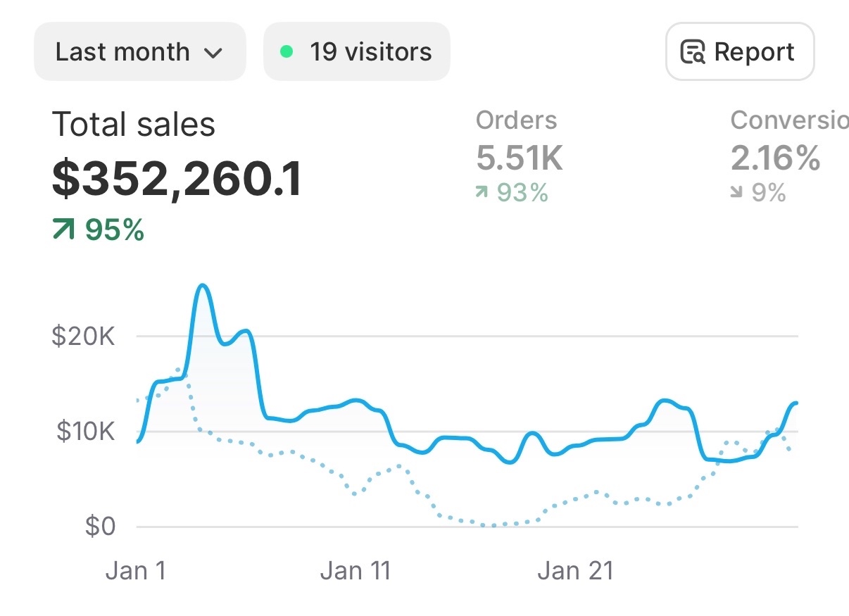Click the Jan 21 axis label
The height and width of the screenshot is (616, 849).
coord(575,570)
